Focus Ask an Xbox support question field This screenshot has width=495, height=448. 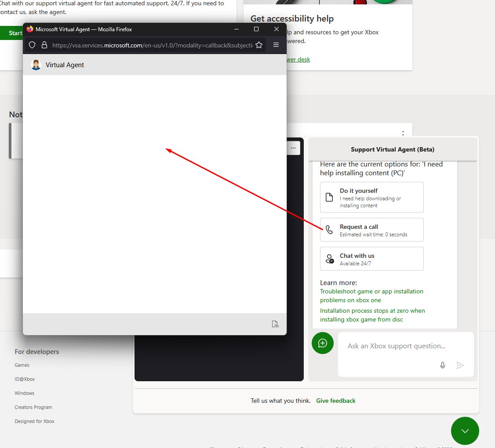pos(406,354)
